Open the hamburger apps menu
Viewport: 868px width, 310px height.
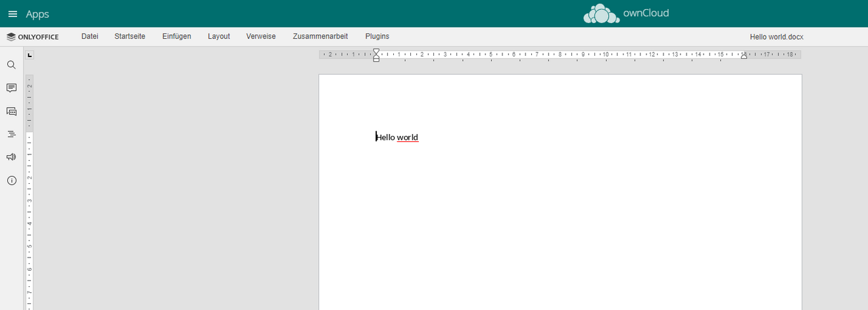(x=12, y=14)
